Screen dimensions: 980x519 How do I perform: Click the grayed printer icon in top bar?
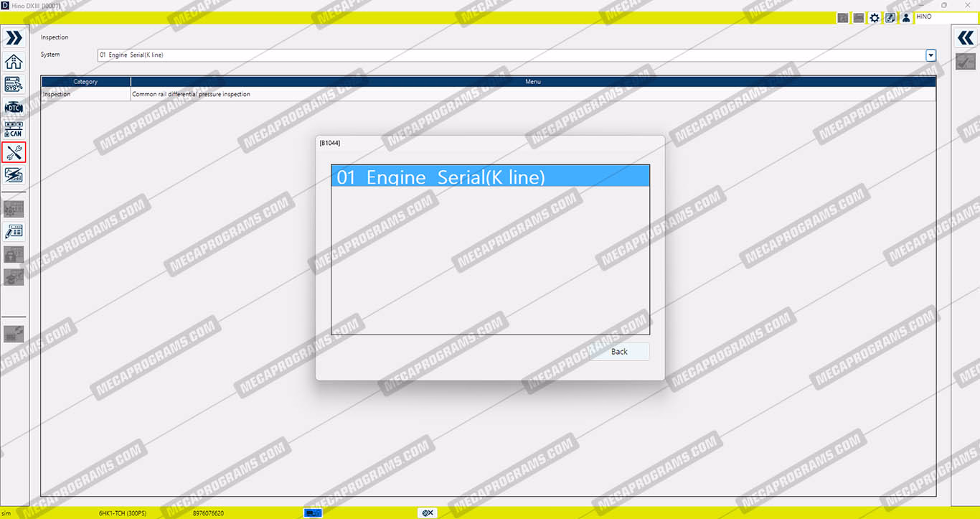[859, 18]
